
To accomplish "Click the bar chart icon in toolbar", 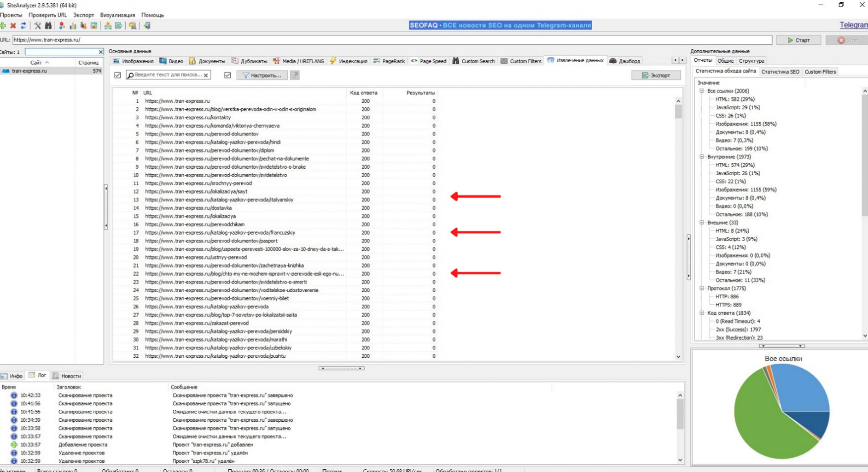I will [x=73, y=26].
